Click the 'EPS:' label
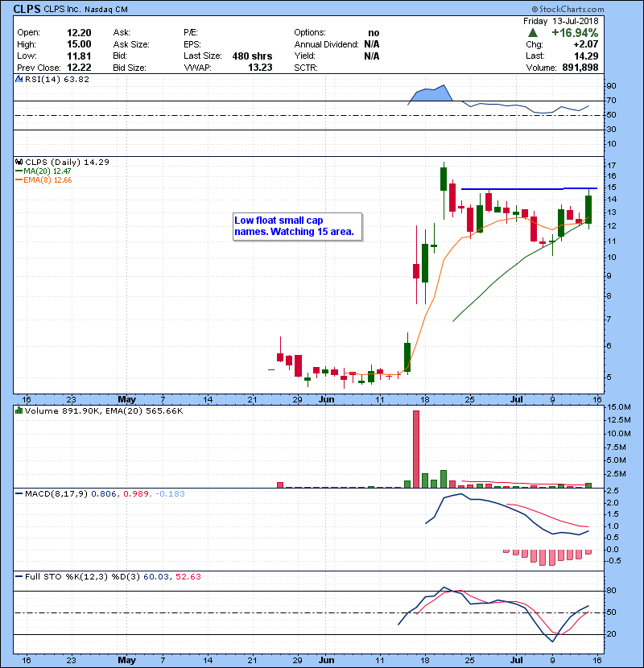This screenshot has width=644, height=668. (x=192, y=44)
